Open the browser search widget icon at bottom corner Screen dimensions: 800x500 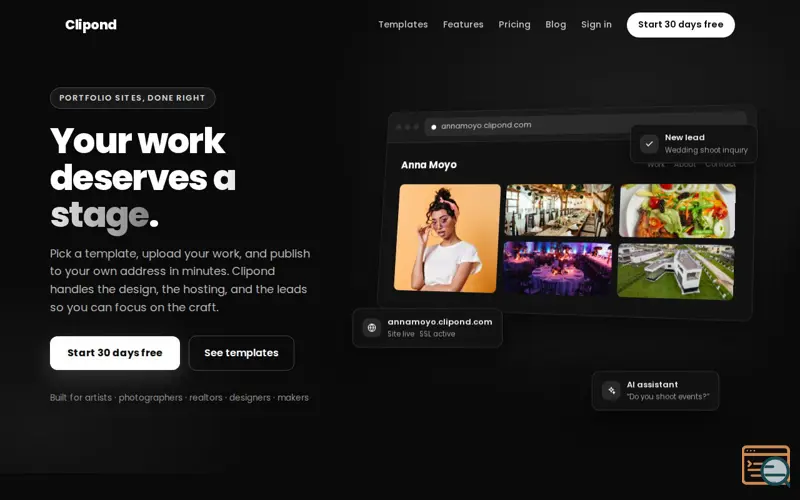coord(766,465)
